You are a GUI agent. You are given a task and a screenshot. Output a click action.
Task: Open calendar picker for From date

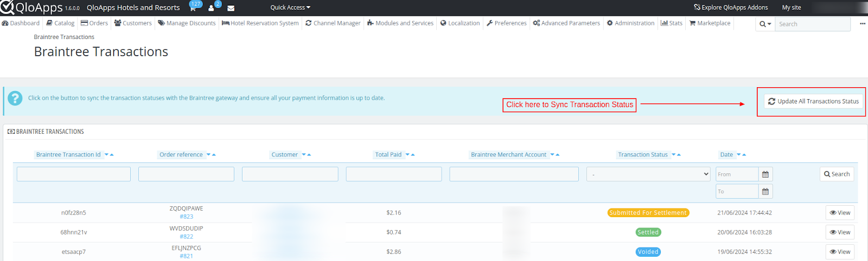click(x=765, y=174)
